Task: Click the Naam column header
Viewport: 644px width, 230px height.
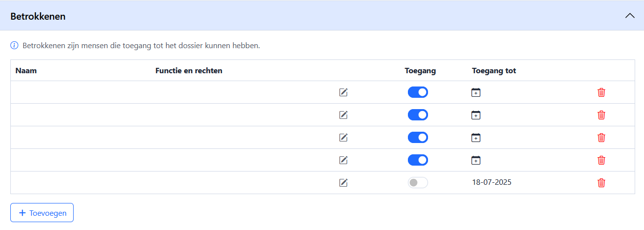Action: tap(26, 71)
